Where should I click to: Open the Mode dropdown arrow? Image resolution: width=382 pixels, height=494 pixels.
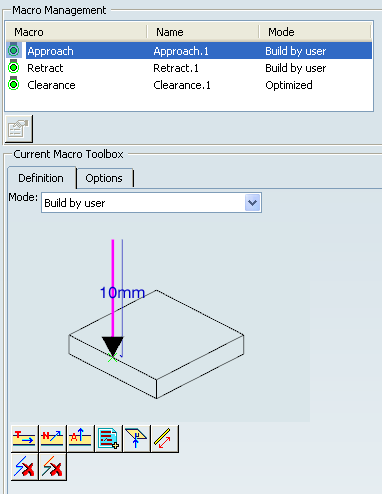(252, 203)
